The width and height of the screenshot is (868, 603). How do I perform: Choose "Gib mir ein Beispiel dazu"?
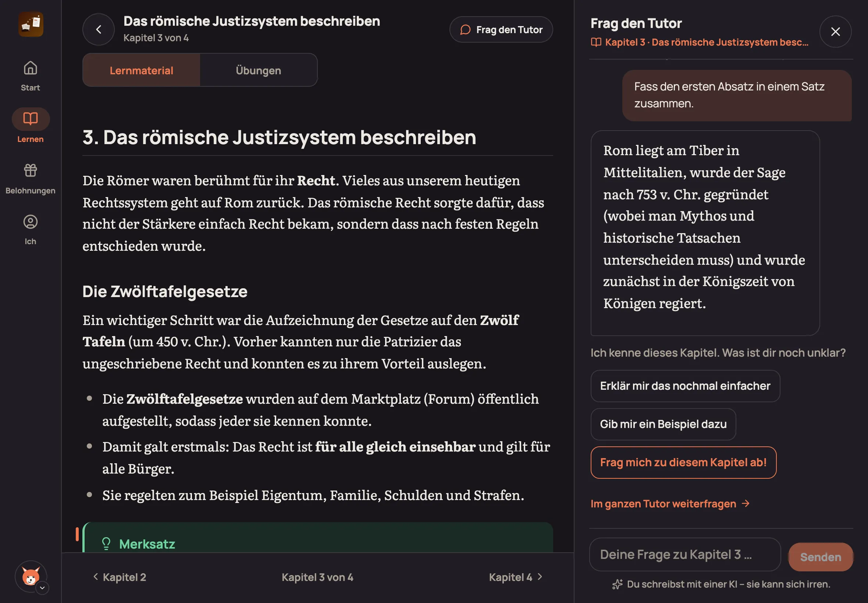click(663, 424)
